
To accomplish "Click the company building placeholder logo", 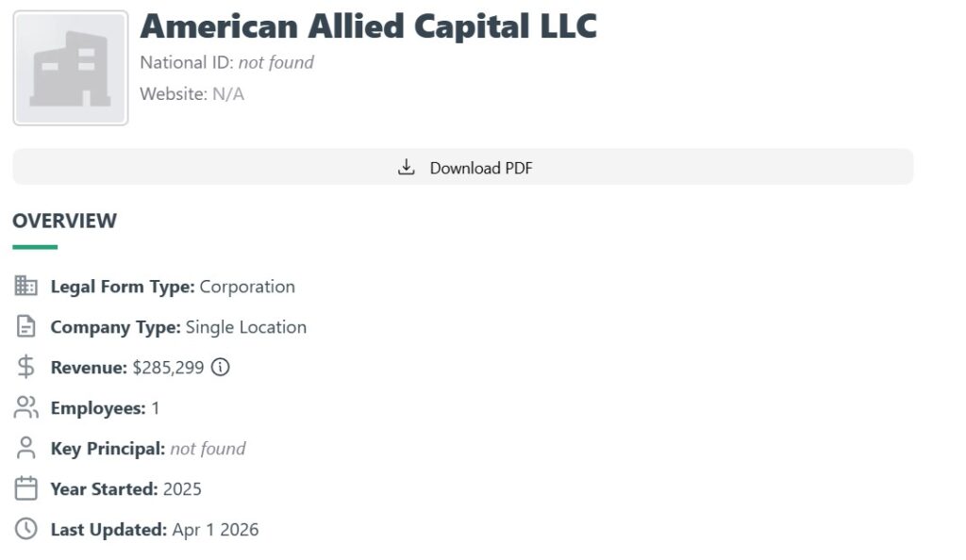I will 71,69.
